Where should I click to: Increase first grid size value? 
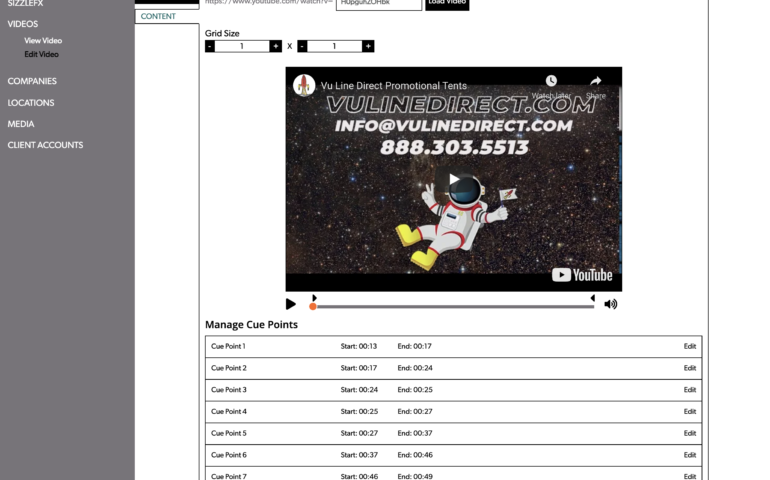click(275, 46)
